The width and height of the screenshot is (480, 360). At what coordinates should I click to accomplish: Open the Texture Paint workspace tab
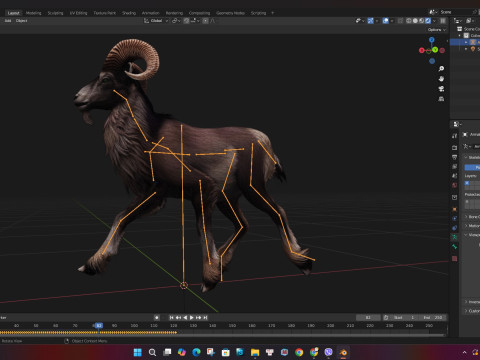pos(104,13)
